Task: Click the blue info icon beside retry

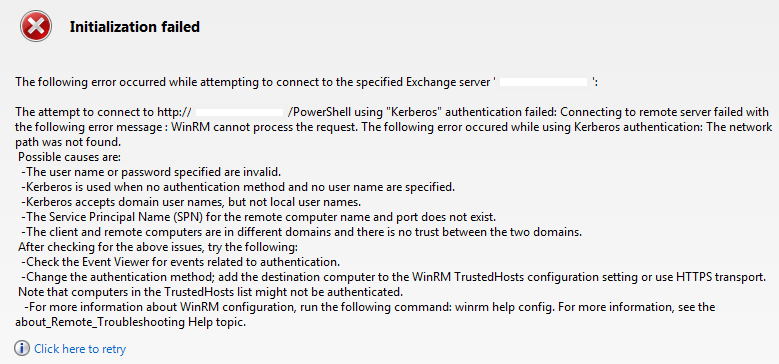Action: (x=22, y=349)
